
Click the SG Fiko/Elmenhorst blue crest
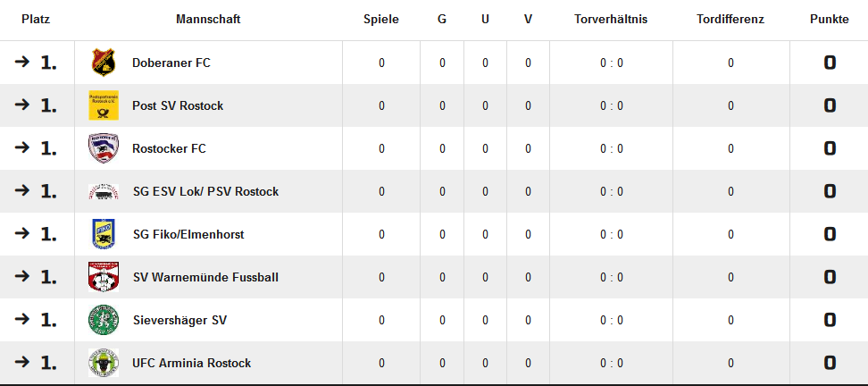point(104,234)
